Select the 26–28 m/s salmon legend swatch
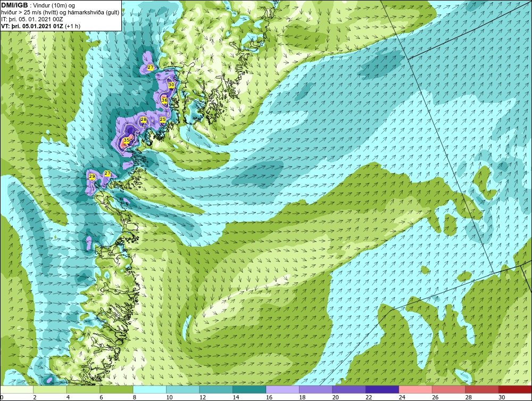Image resolution: width=532 pixels, height=401 pixels. tap(449, 389)
